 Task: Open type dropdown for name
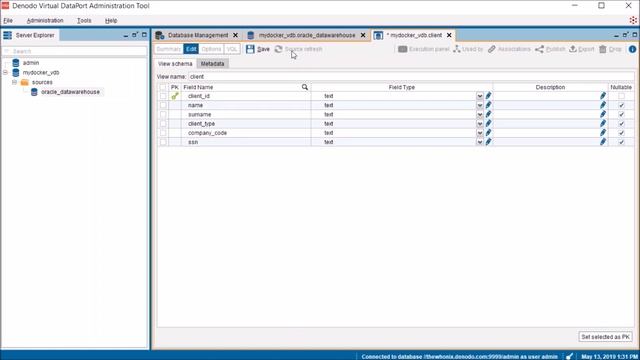pyautogui.click(x=480, y=105)
